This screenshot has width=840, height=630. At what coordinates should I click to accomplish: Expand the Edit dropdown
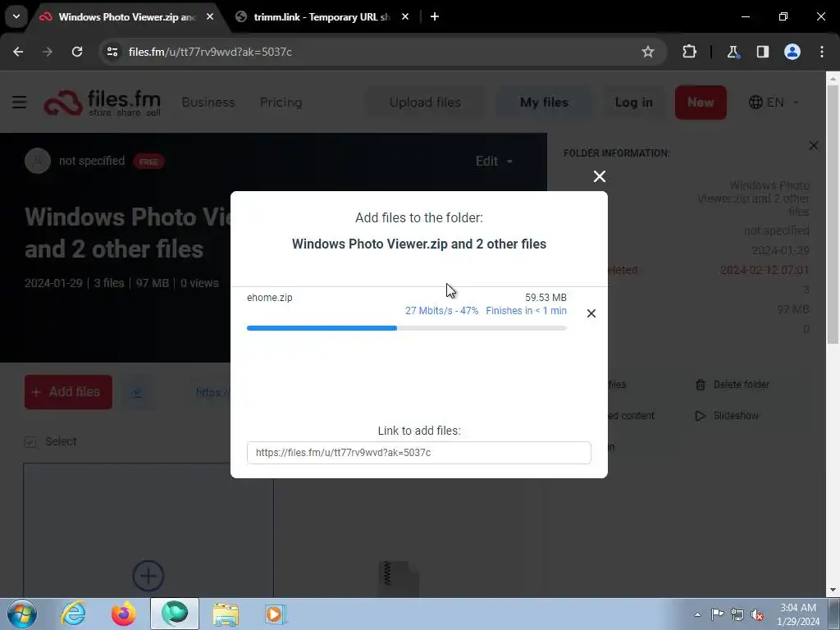493,162
